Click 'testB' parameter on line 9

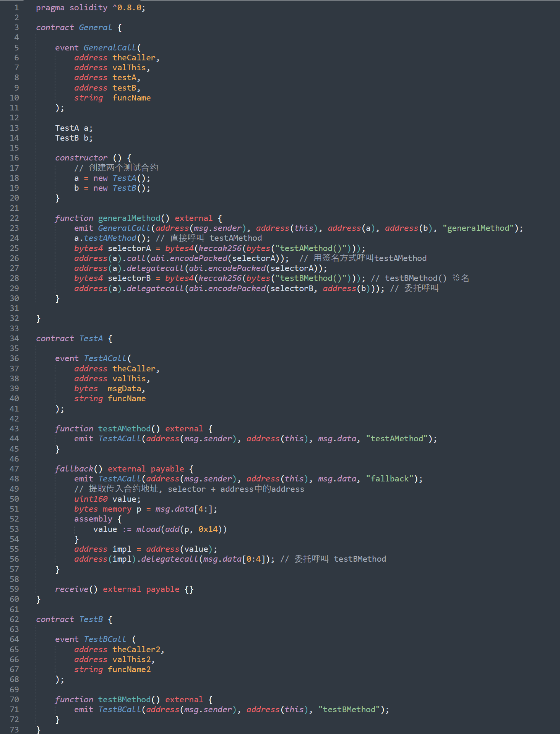[x=125, y=88]
